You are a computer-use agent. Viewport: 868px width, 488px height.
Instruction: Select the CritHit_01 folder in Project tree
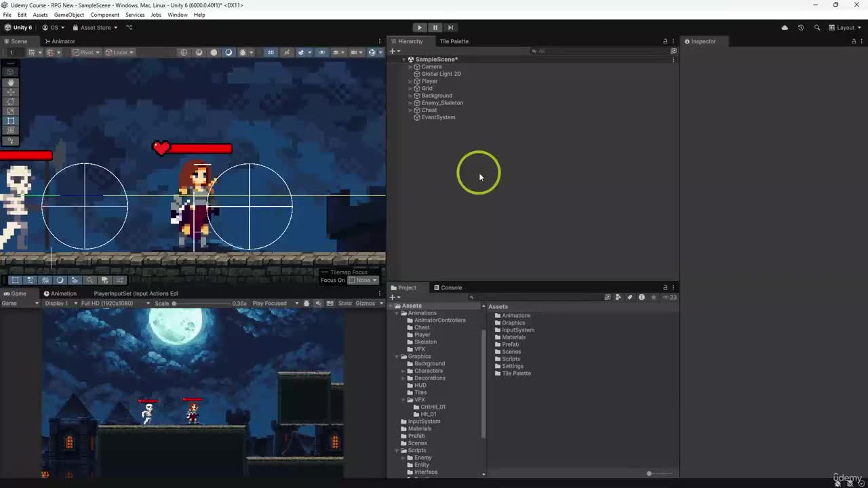pyautogui.click(x=433, y=407)
